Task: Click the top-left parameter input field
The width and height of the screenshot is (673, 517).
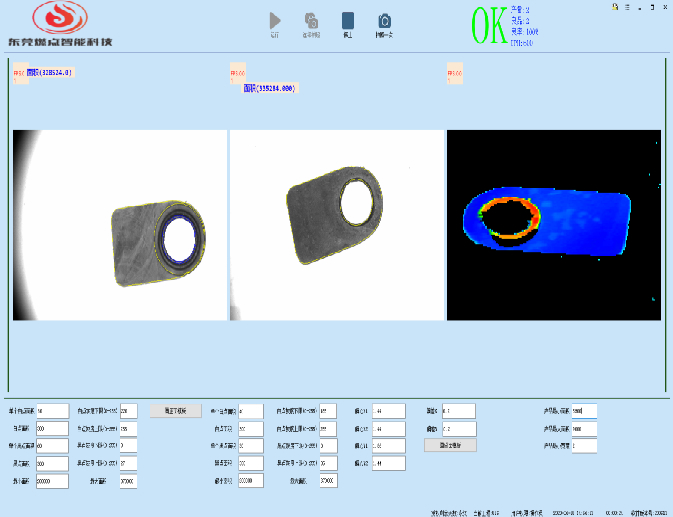Action: [x=52, y=411]
